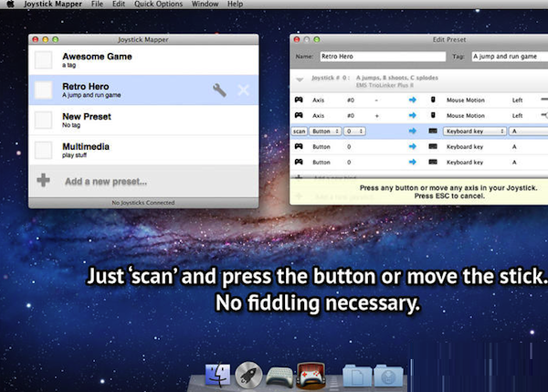Enable the Awesome Game preset checkbox
This screenshot has width=548, height=392.
point(44,59)
